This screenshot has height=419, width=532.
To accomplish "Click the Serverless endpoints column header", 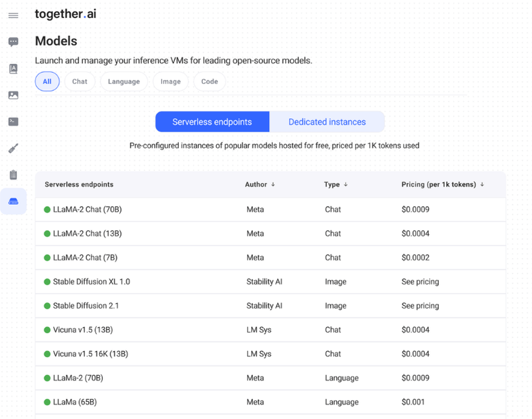I will pos(79,185).
